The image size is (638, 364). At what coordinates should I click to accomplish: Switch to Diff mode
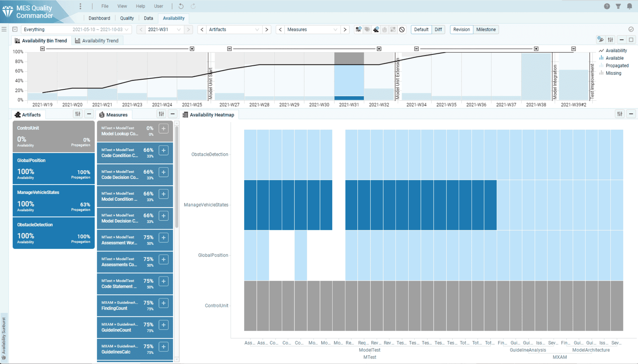438,30
